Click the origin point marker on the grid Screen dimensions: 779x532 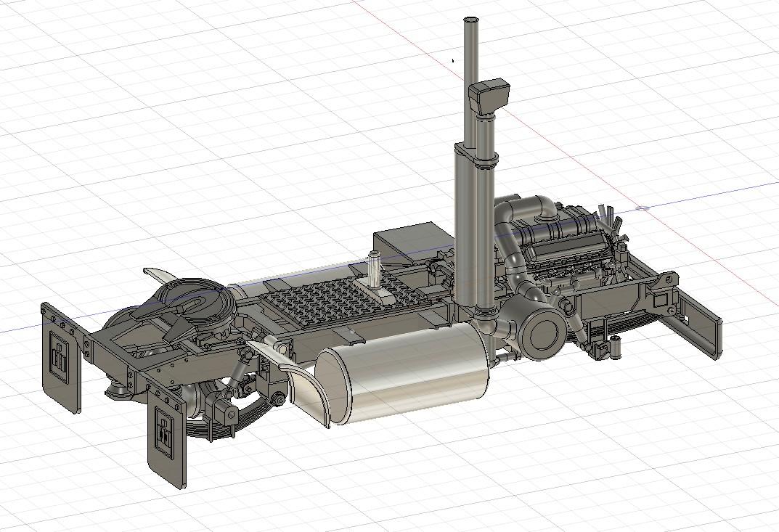coord(643,208)
